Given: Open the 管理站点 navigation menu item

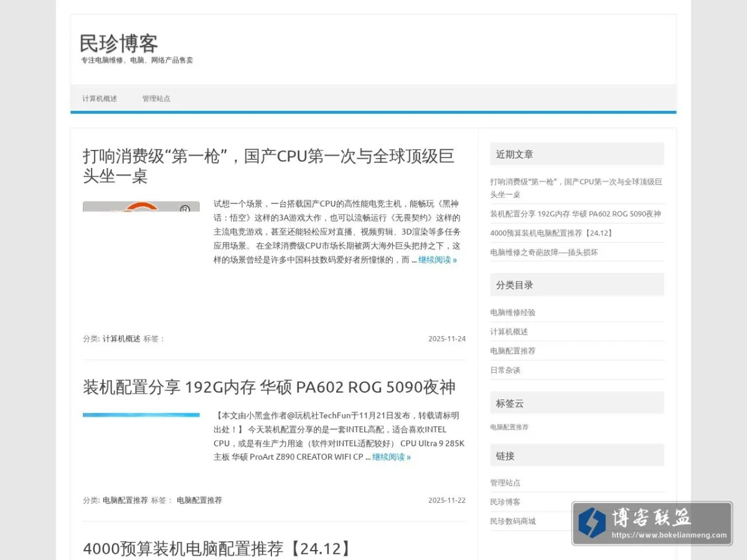Looking at the screenshot, I should [156, 98].
